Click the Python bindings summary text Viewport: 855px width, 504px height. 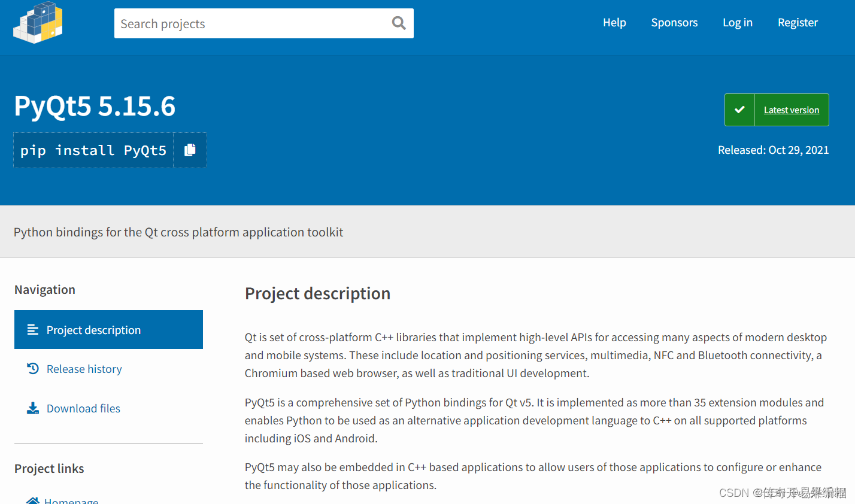[x=178, y=232]
